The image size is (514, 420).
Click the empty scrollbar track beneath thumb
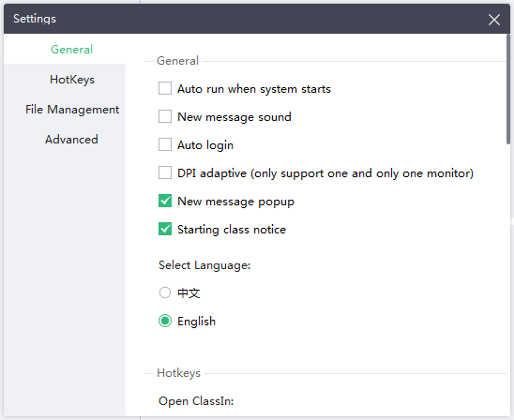pyautogui.click(x=508, y=280)
